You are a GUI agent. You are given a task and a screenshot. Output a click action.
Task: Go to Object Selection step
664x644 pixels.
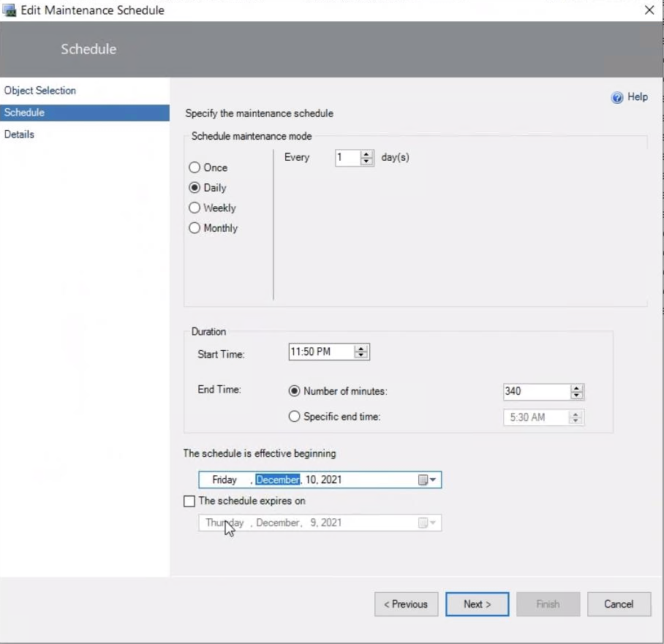point(39,91)
